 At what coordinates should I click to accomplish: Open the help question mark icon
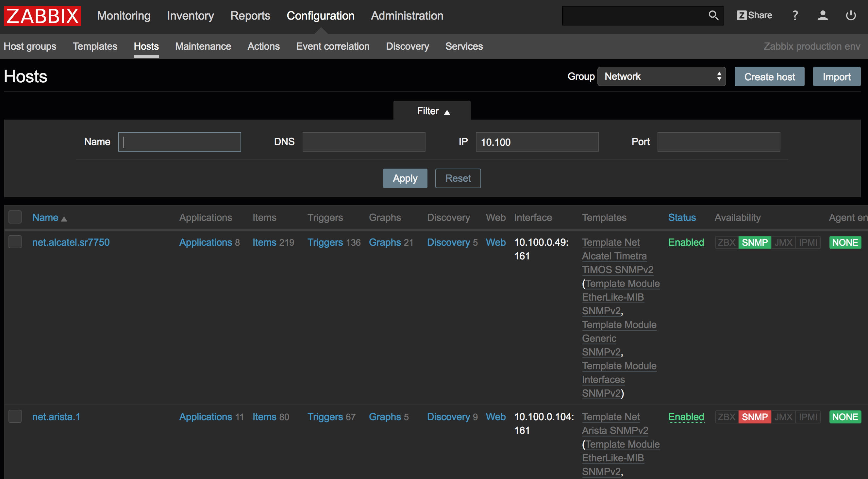pos(795,15)
